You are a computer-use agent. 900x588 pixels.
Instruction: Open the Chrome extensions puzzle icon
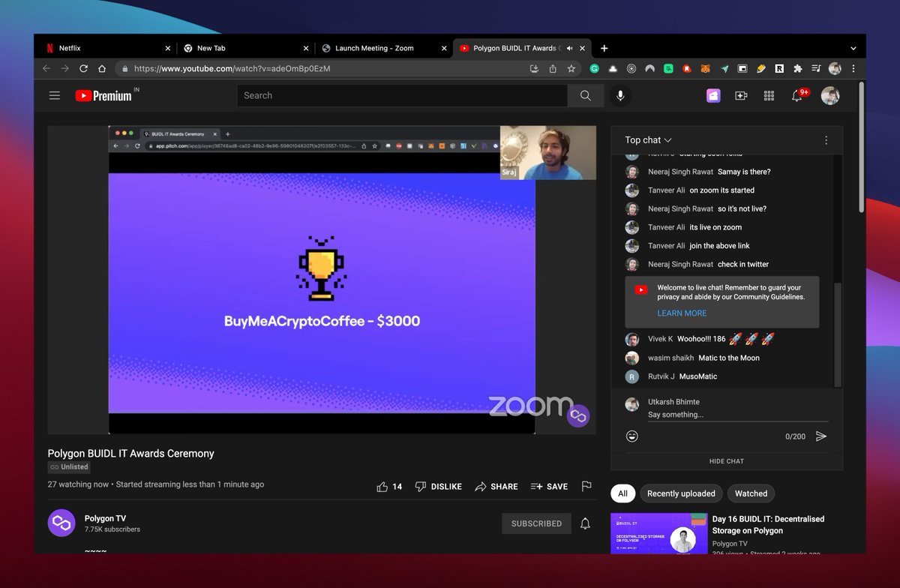[798, 68]
